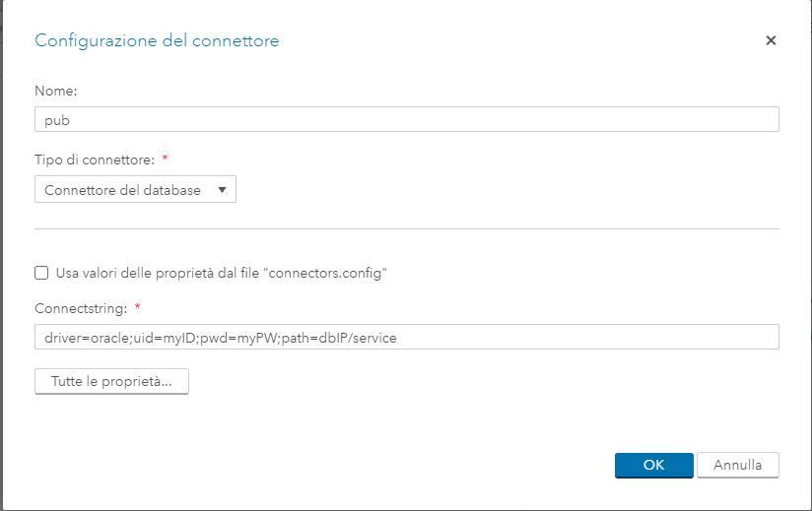This screenshot has height=511, width=812.
Task: Enable the "Usa valori delle proprietà" checkbox
Action: pos(41,273)
